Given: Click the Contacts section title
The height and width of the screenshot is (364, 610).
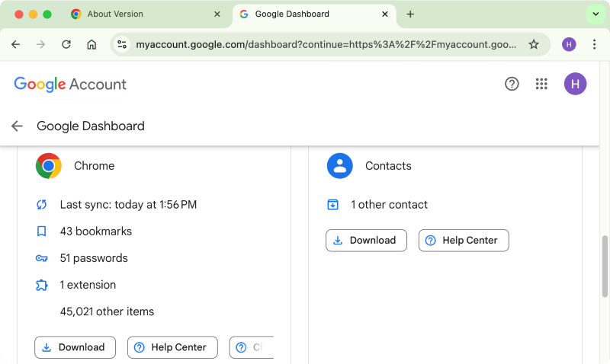Looking at the screenshot, I should [x=388, y=166].
